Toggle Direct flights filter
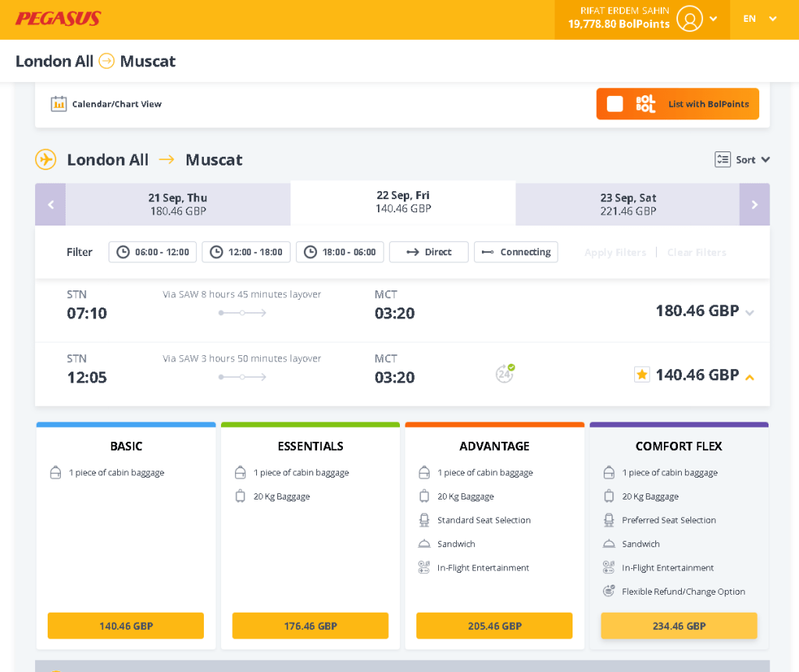 429,252
